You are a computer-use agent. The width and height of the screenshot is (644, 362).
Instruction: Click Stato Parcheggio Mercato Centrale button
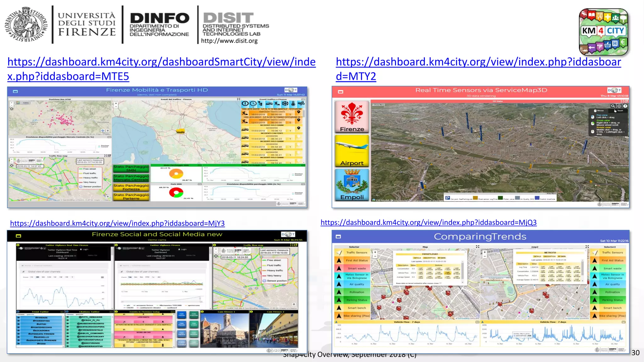131,178
